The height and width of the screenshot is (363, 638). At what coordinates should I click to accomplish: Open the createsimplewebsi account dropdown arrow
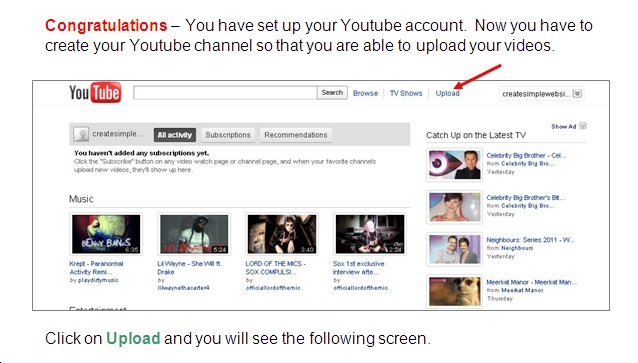(x=577, y=94)
